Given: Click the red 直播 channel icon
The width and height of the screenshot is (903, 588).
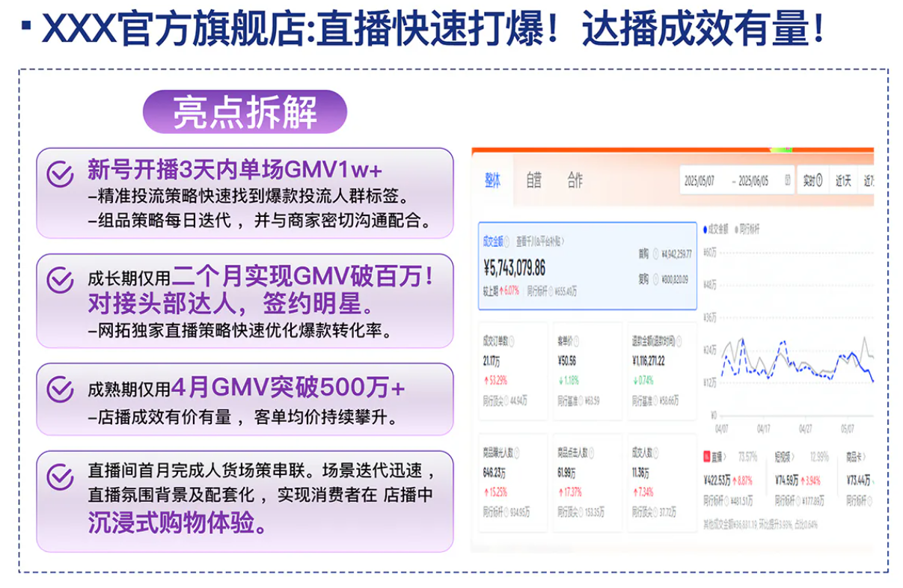Looking at the screenshot, I should pyautogui.click(x=707, y=456).
